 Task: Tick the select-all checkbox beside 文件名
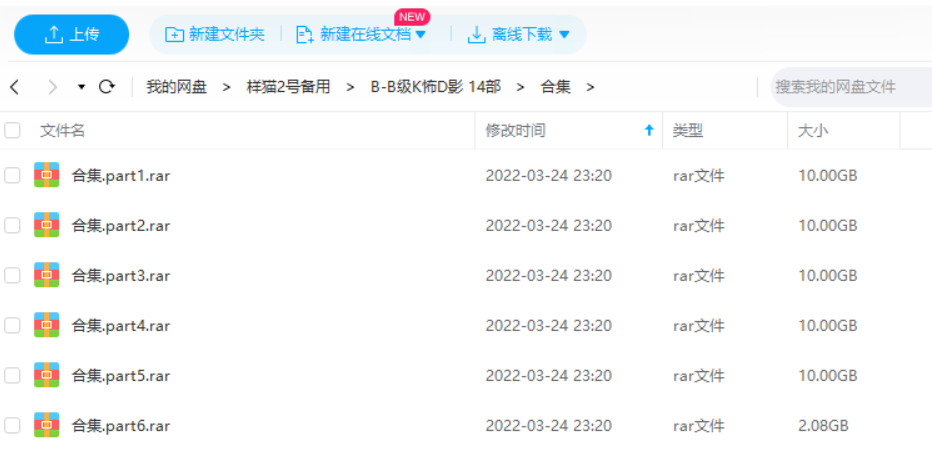(x=13, y=130)
